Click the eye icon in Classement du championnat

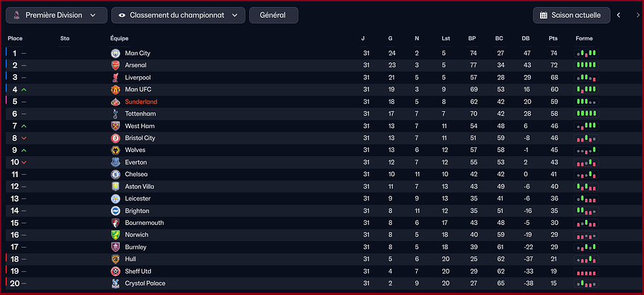[x=122, y=15]
